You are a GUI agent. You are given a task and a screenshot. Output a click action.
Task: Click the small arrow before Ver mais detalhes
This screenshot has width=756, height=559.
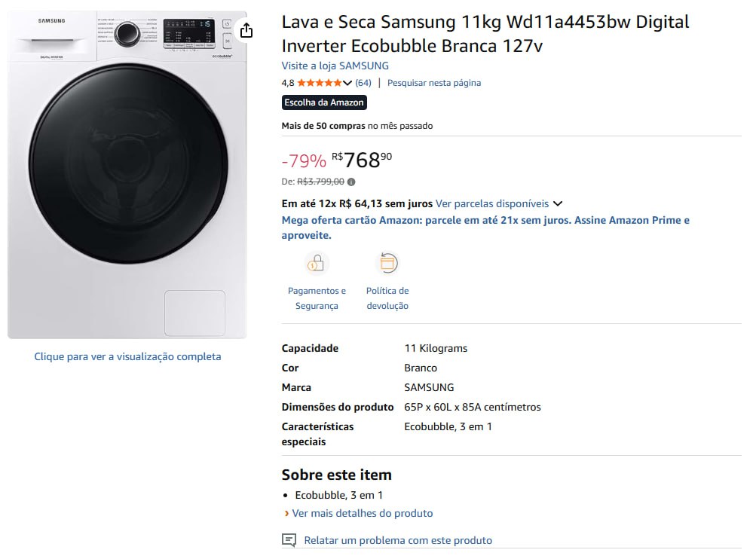click(x=286, y=514)
